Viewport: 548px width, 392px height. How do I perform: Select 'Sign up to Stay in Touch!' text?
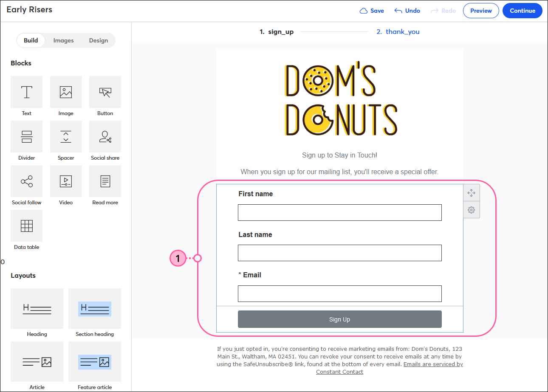(x=339, y=155)
